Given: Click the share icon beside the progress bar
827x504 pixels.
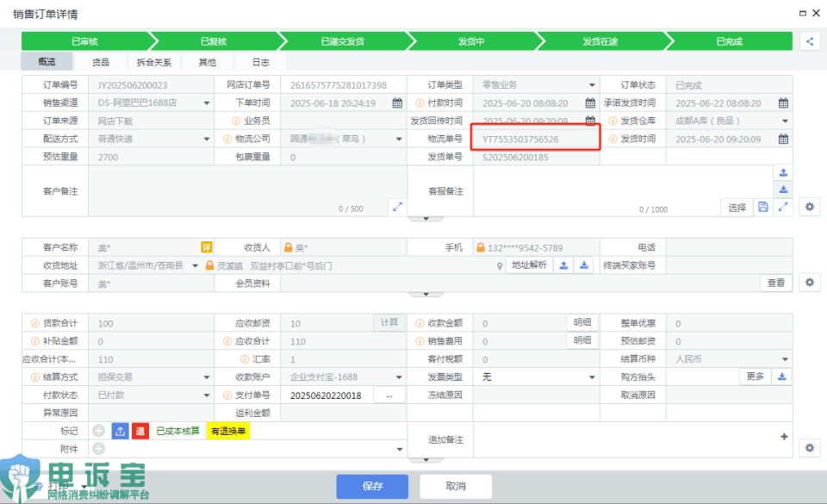Looking at the screenshot, I should pos(810,40).
